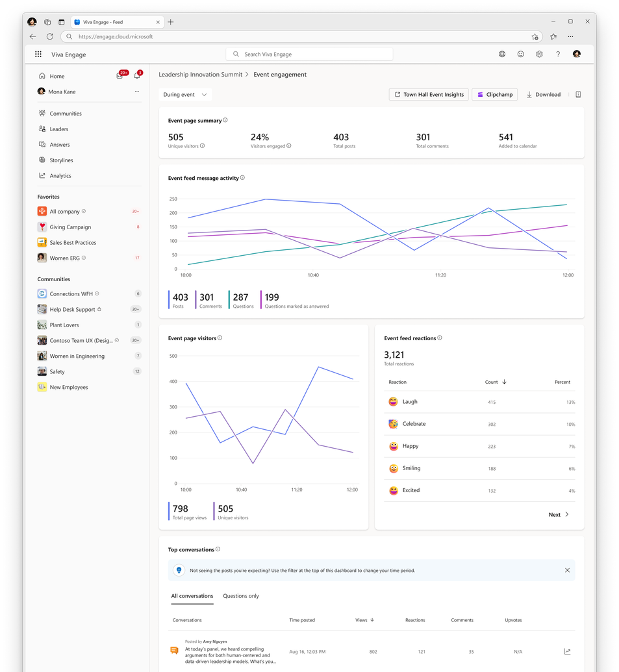The height and width of the screenshot is (672, 619).
Task: Click into the Search Viva Engage field
Action: [309, 55]
